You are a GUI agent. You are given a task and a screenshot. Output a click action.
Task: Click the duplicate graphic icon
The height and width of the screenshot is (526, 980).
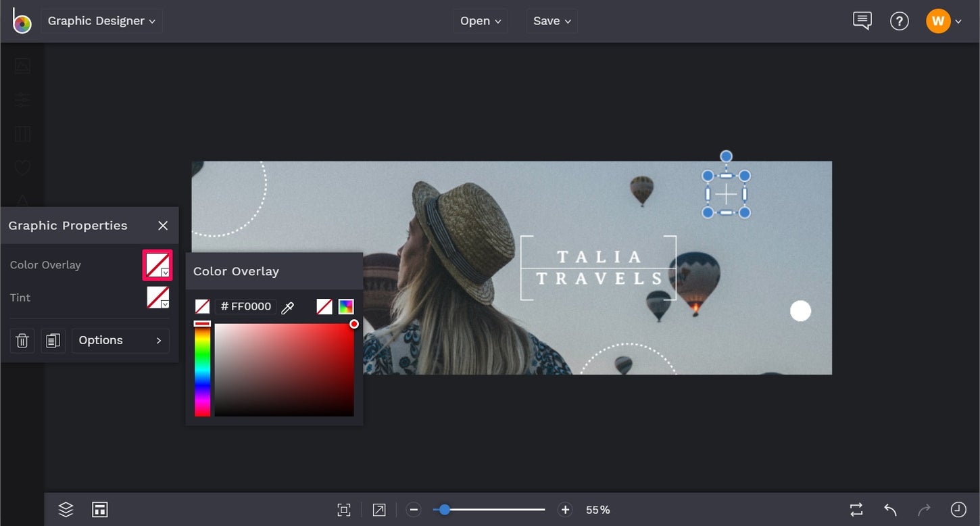pyautogui.click(x=53, y=341)
